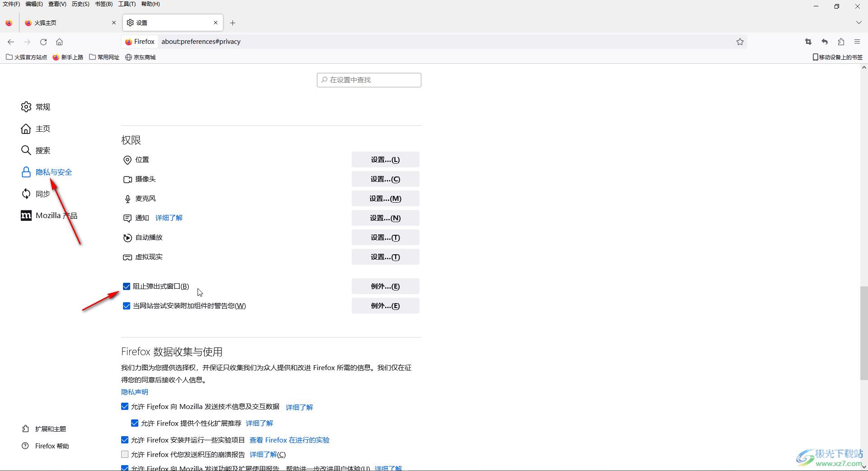Open the home page icon
868x471 pixels.
[x=59, y=42]
